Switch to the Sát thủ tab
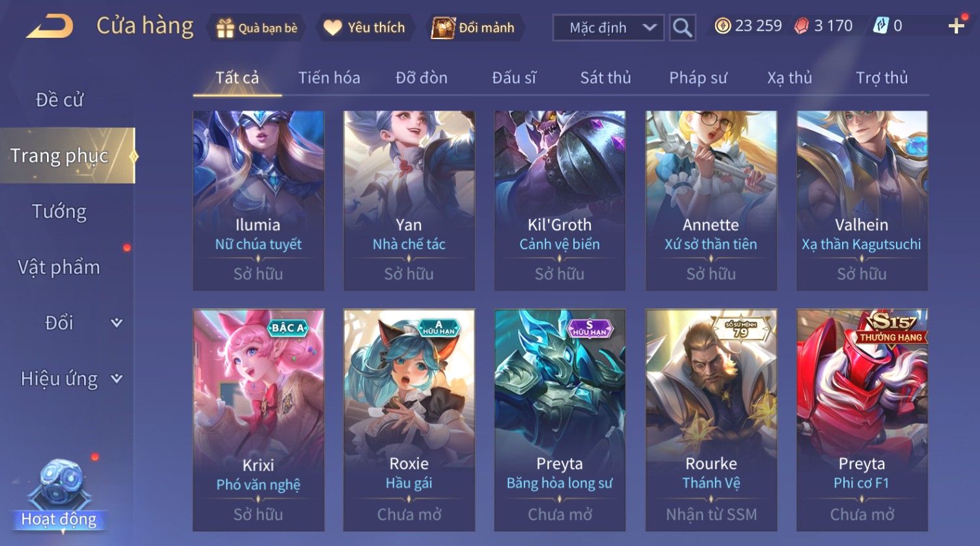980x546 pixels. tap(605, 78)
